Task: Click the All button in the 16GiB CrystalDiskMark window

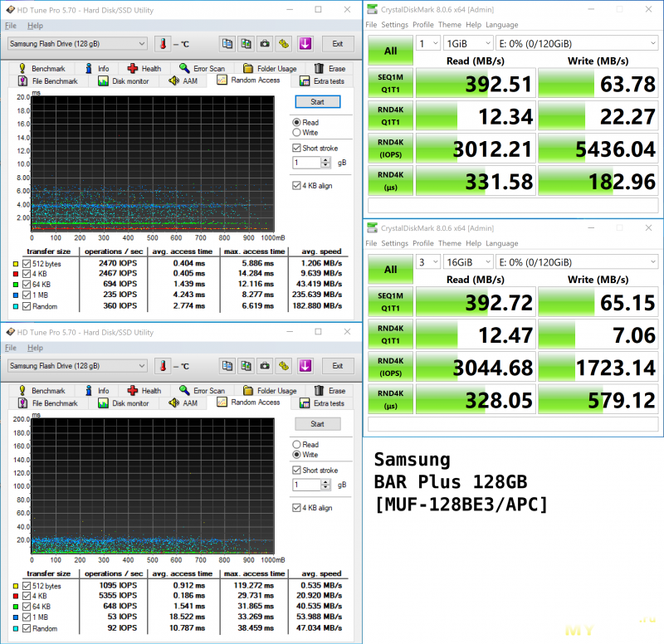Action: 390,269
